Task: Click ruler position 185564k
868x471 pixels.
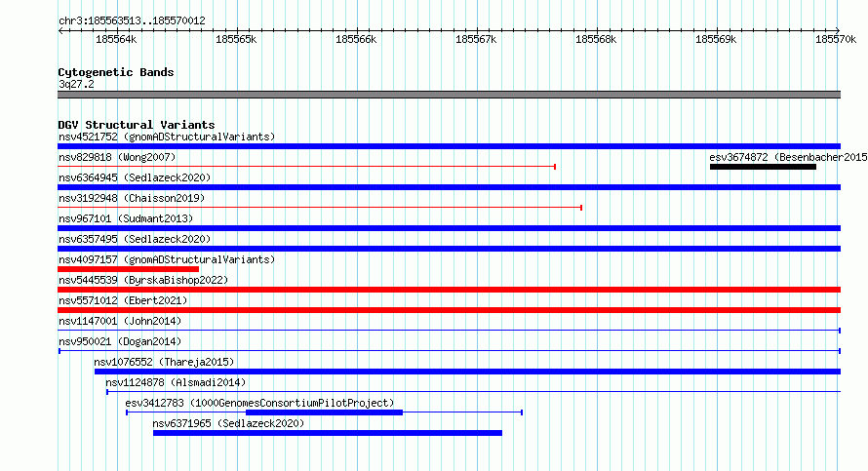Action: [116, 39]
